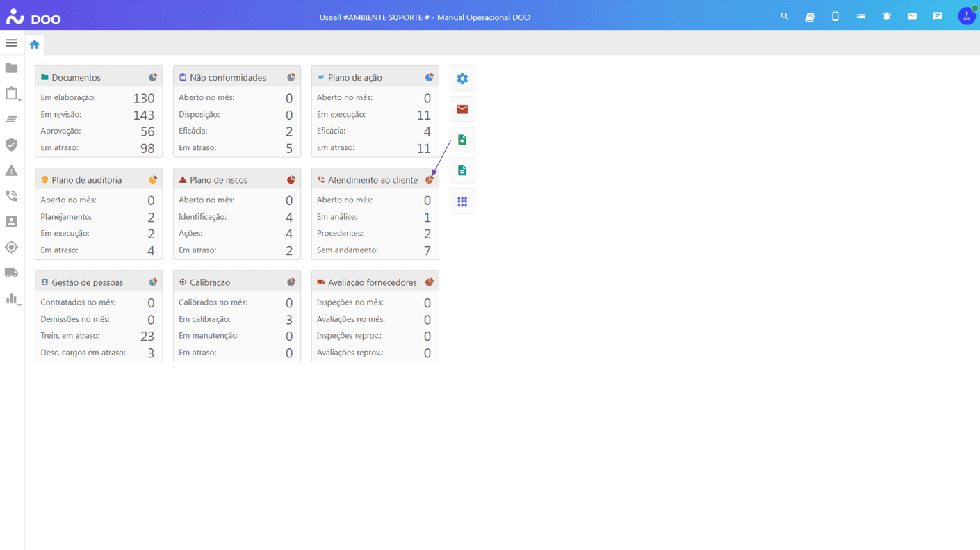
Task: Open the blue gear settings button
Action: (x=462, y=79)
